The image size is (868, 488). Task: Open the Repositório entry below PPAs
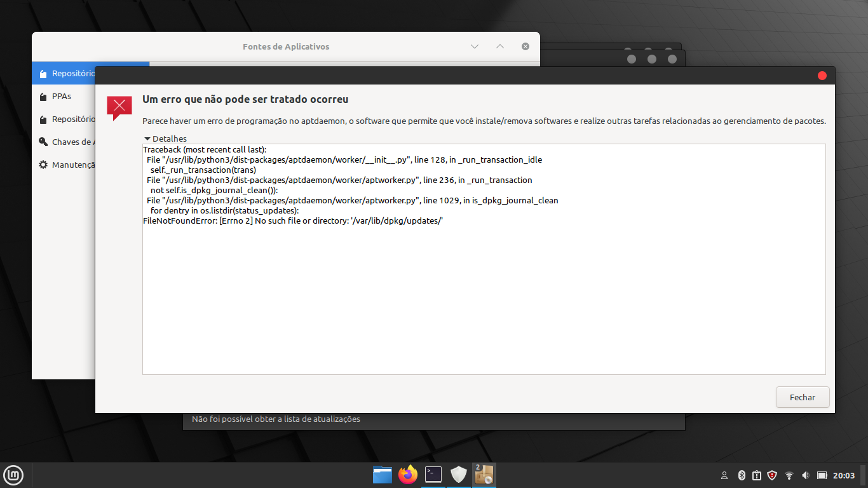(63, 119)
